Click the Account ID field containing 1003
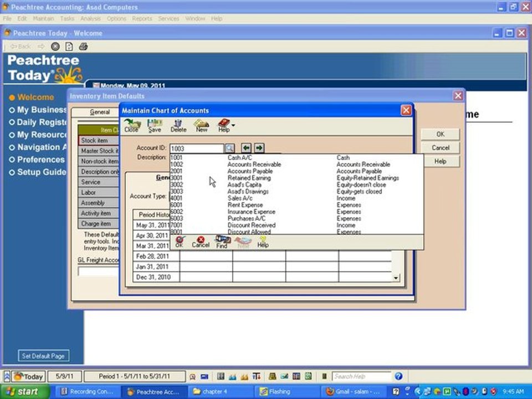 click(196, 149)
